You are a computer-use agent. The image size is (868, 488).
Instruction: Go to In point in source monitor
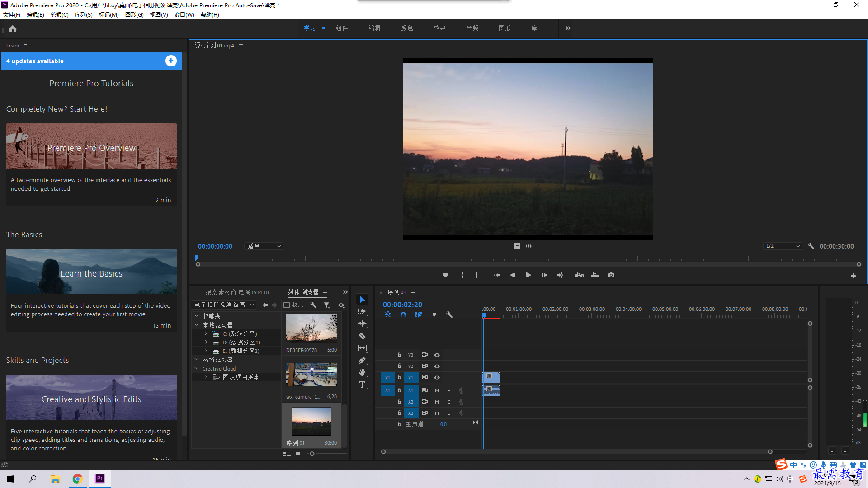(x=497, y=275)
